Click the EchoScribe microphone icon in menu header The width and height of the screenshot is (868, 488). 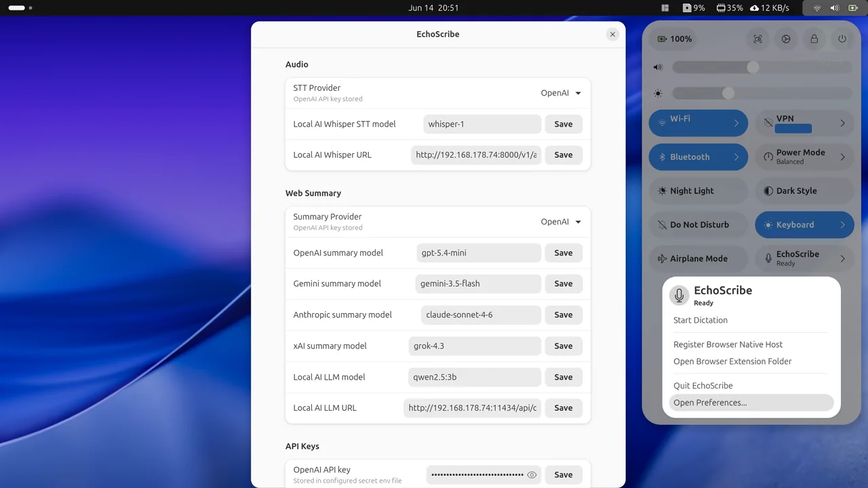click(x=679, y=295)
